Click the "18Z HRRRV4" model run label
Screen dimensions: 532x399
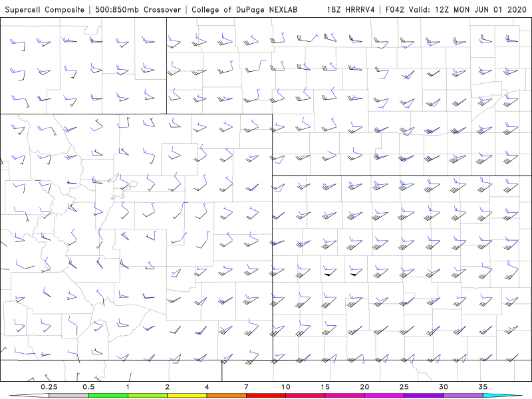[351, 9]
